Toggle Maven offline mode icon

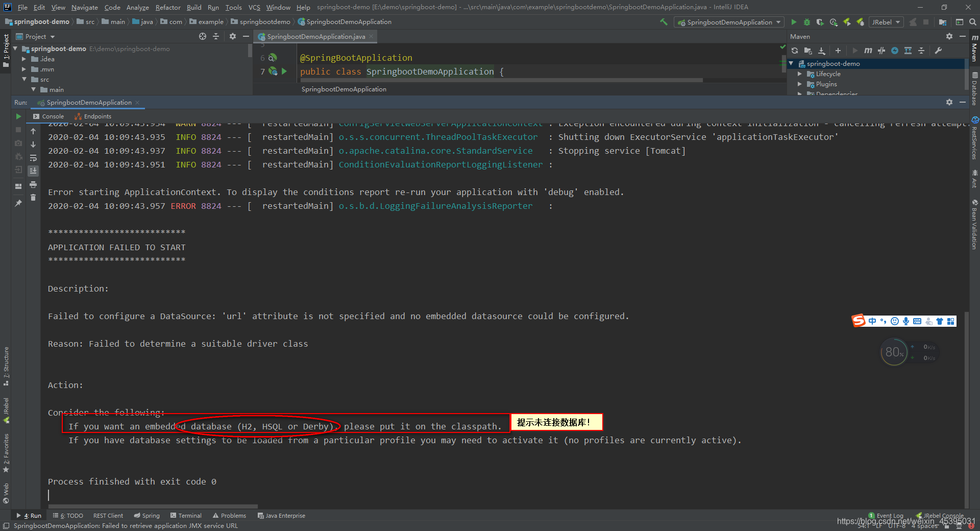click(x=881, y=51)
